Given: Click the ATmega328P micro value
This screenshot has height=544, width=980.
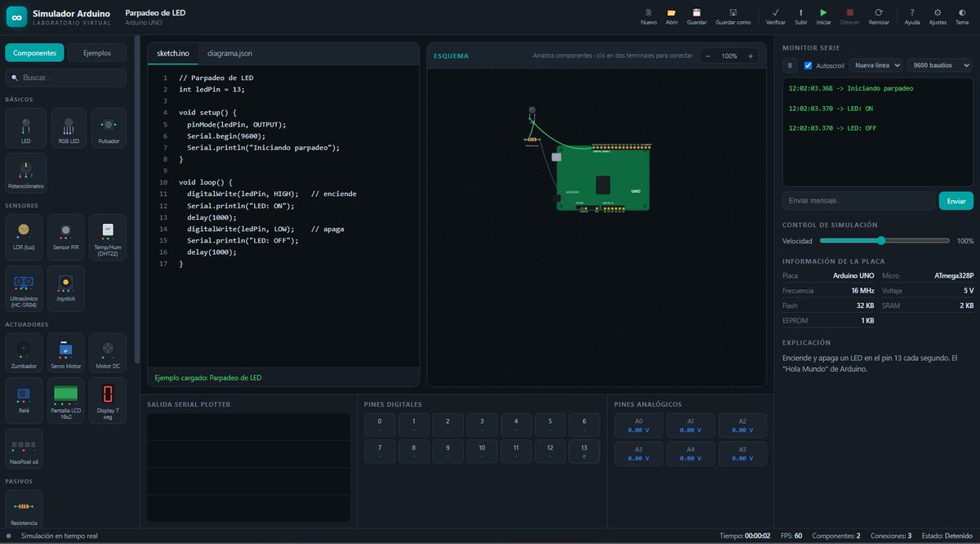Looking at the screenshot, I should pos(954,276).
